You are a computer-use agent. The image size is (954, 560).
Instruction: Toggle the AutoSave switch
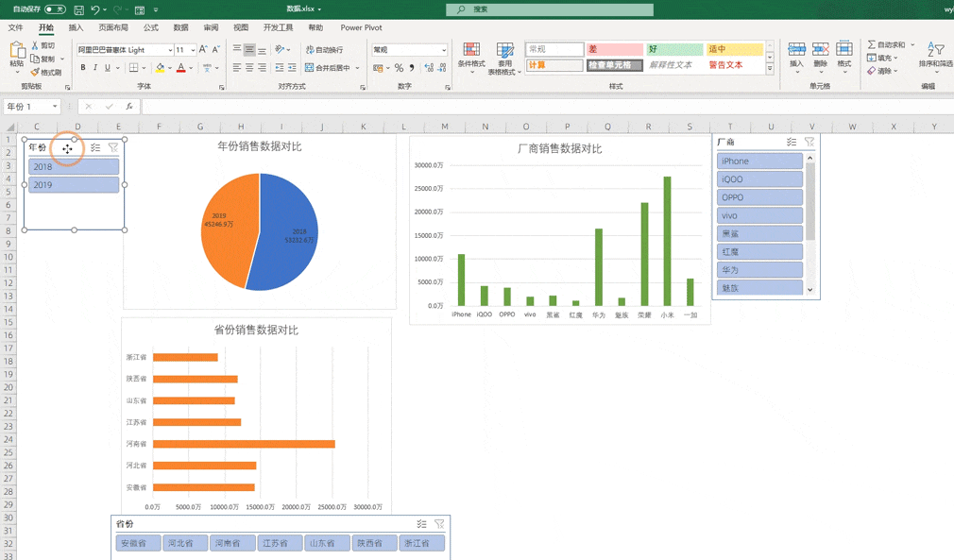55,9
